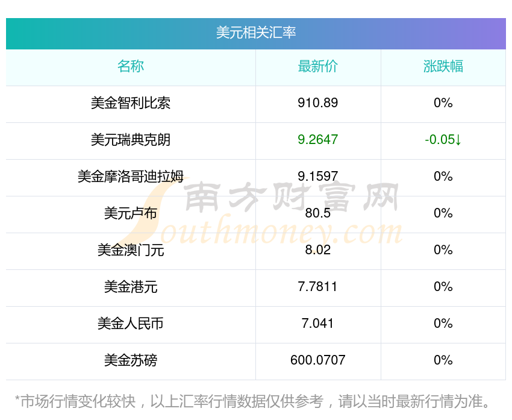Click the 涨跌幅 column header

[x=443, y=66]
